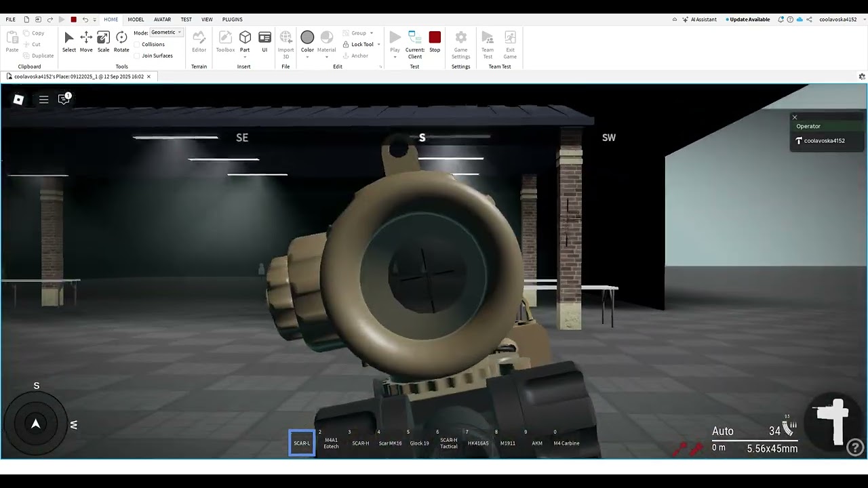Switch to the MODEL ribbon tab
Viewport: 868px width, 488px height.
pyautogui.click(x=136, y=20)
